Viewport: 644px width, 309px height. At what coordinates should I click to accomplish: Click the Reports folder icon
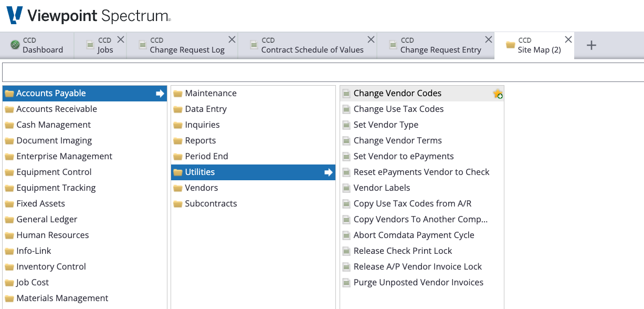[x=178, y=141]
